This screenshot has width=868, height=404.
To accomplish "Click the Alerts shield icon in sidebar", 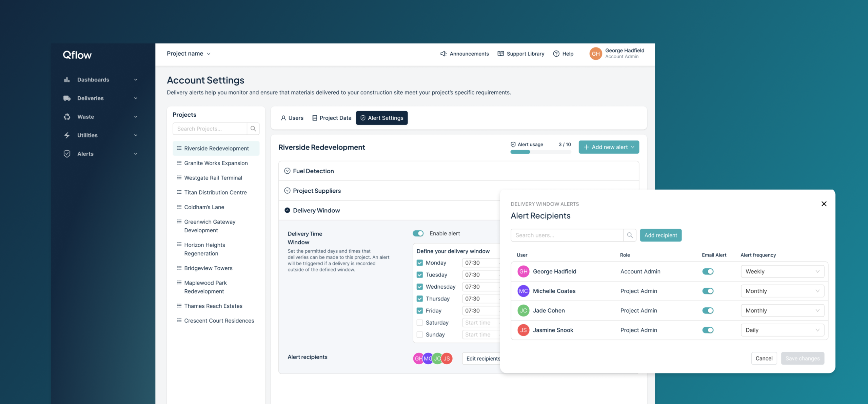I will click(67, 154).
